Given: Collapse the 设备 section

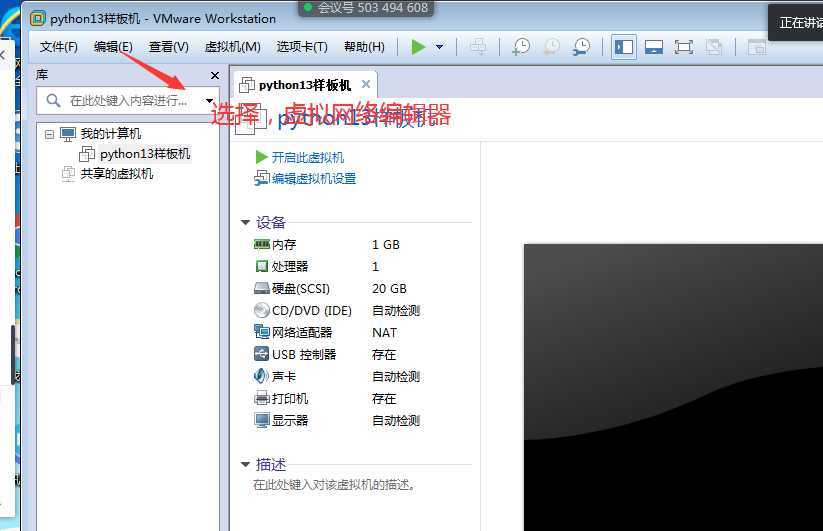Looking at the screenshot, I should tap(245, 222).
